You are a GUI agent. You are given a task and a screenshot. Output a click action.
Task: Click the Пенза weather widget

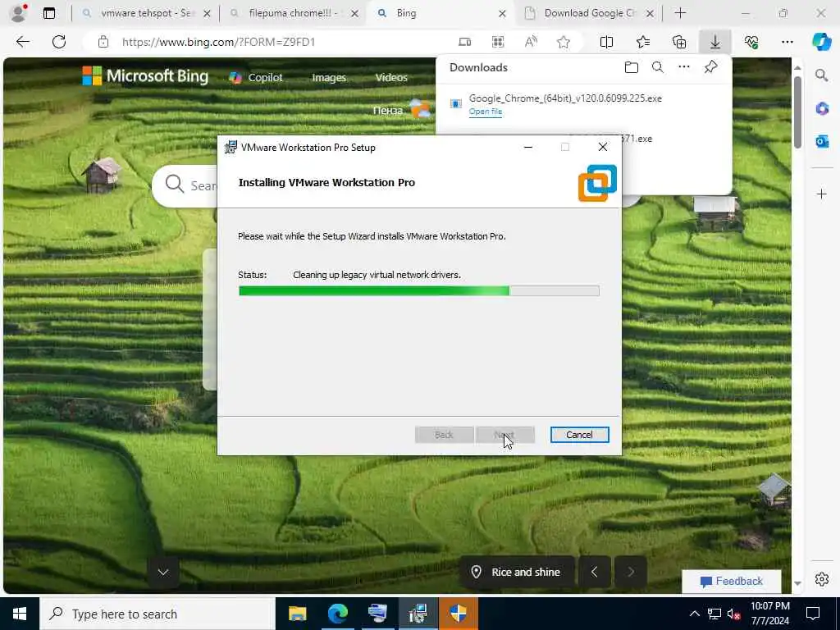tap(402, 109)
